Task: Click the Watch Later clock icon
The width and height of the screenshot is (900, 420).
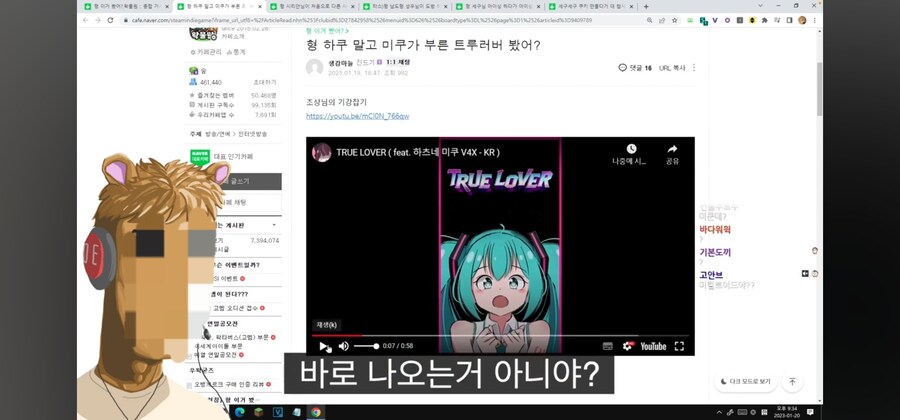Action: 631,149
